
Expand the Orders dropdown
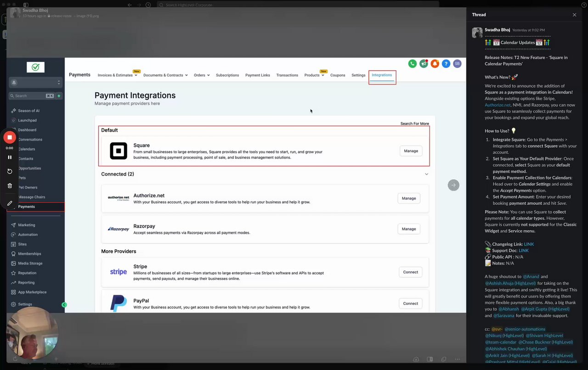202,75
